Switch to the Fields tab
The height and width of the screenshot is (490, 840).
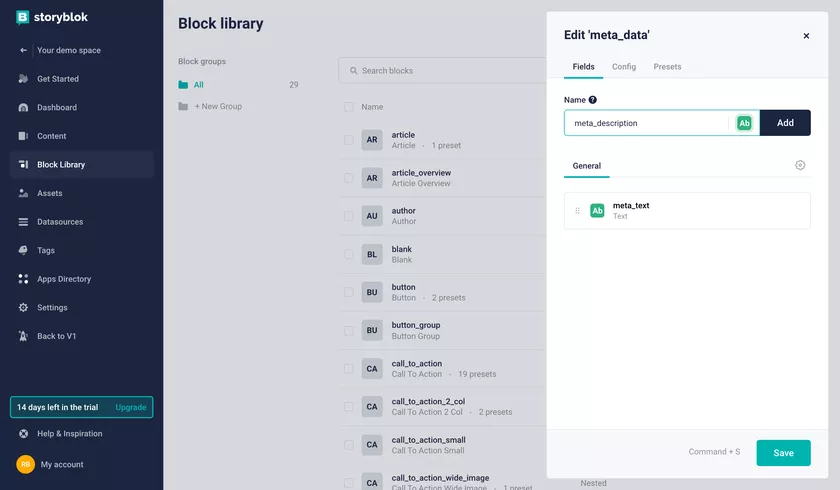(583, 67)
